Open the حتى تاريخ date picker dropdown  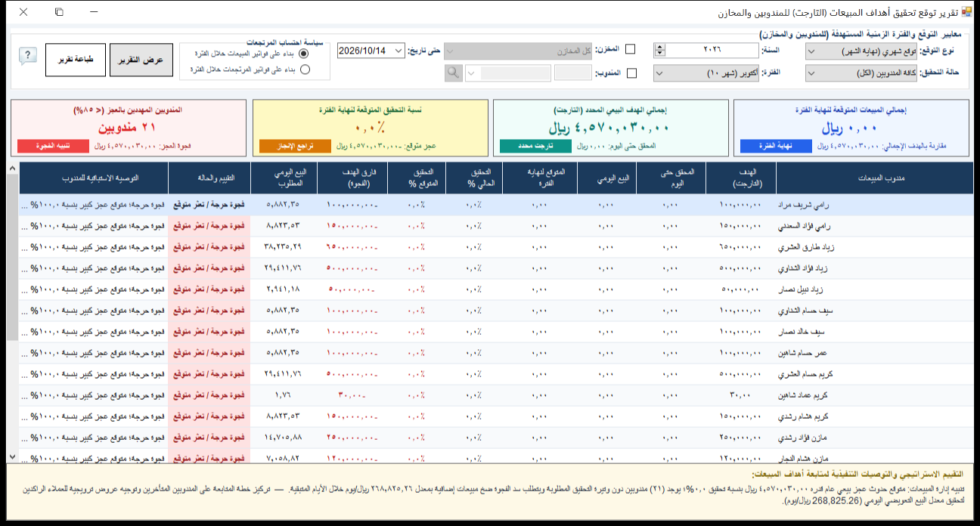click(x=399, y=51)
